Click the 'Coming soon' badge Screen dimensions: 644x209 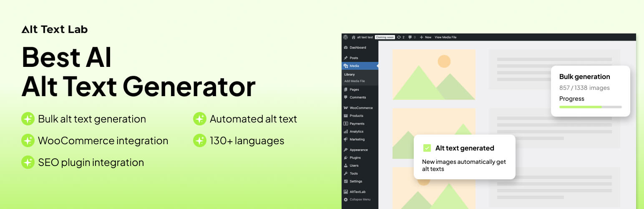pos(385,37)
